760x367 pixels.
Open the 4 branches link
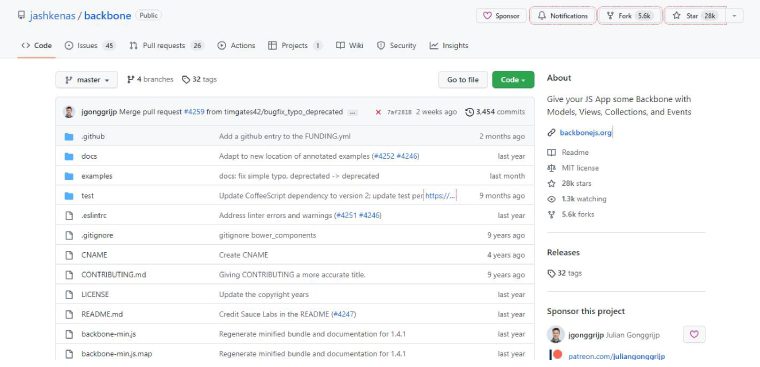[x=150, y=80]
